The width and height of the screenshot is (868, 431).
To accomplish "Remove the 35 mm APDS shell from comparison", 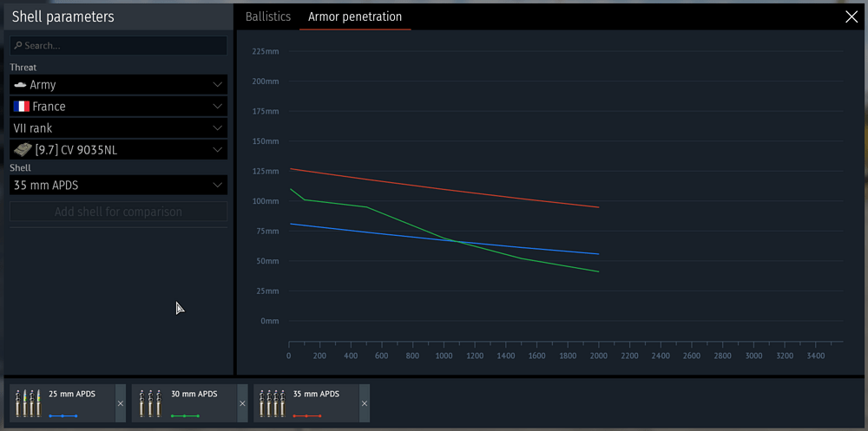I will pyautogui.click(x=365, y=404).
